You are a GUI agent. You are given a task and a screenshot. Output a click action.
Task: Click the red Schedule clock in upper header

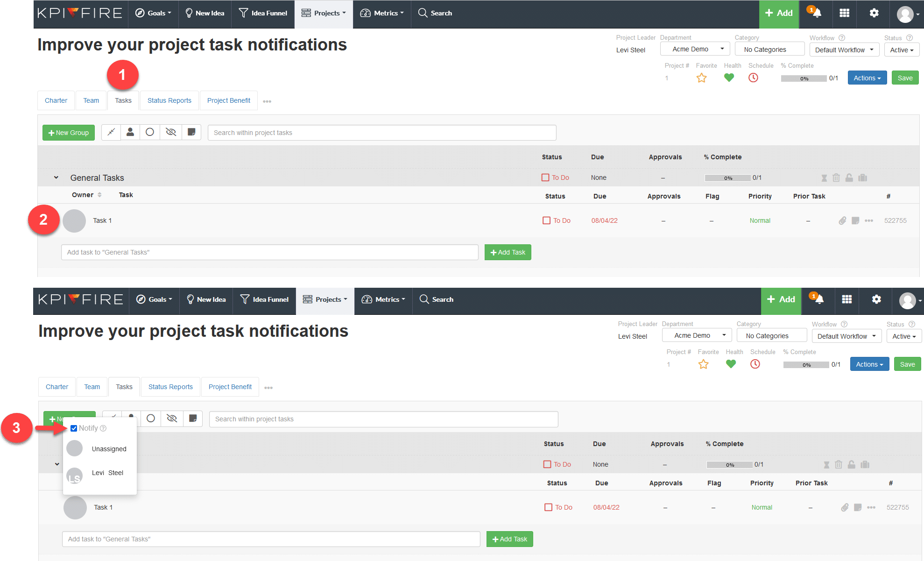point(753,78)
